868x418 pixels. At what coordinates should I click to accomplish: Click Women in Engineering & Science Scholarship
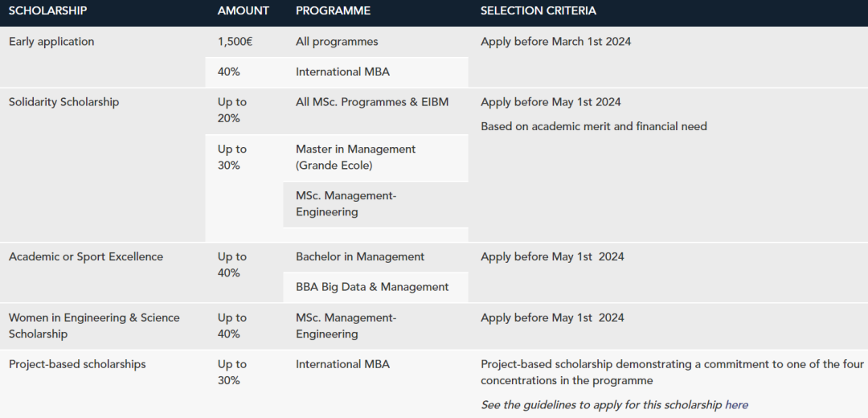pos(94,326)
